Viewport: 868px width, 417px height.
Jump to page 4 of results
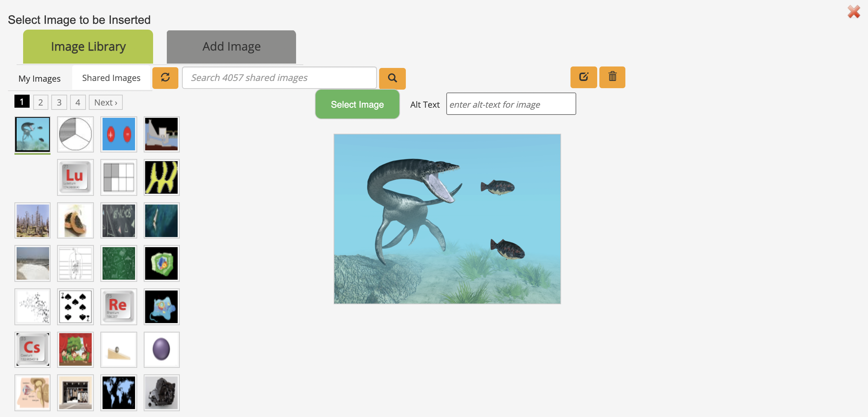tap(78, 103)
